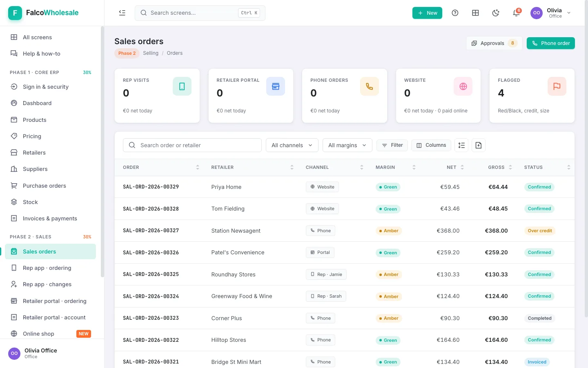The image size is (588, 368).
Task: Open the Columns button
Action: click(431, 145)
